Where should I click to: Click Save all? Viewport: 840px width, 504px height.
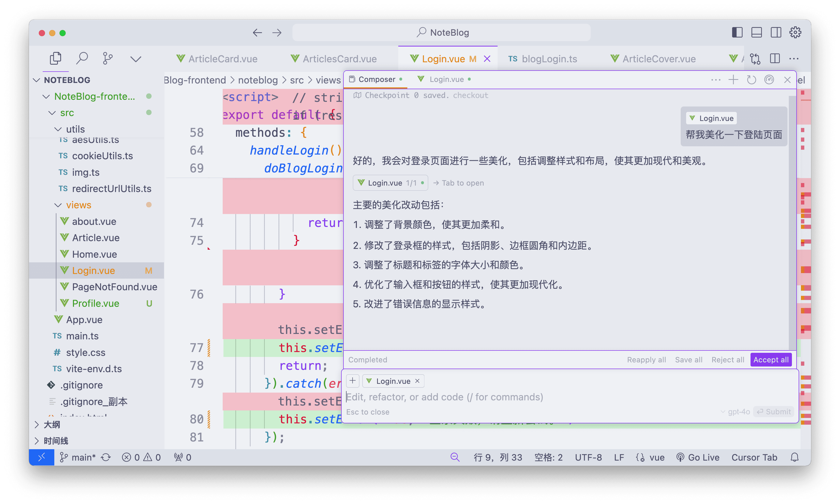688,360
